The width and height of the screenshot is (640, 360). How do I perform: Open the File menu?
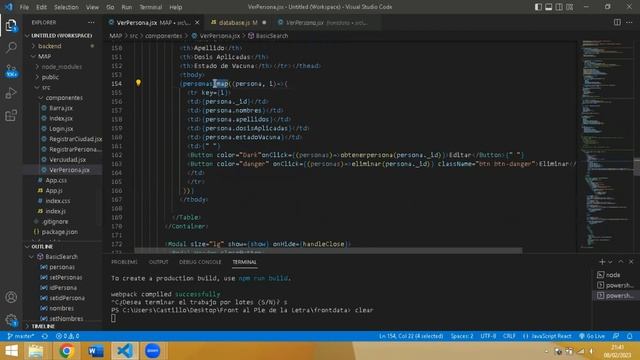click(x=24, y=7)
